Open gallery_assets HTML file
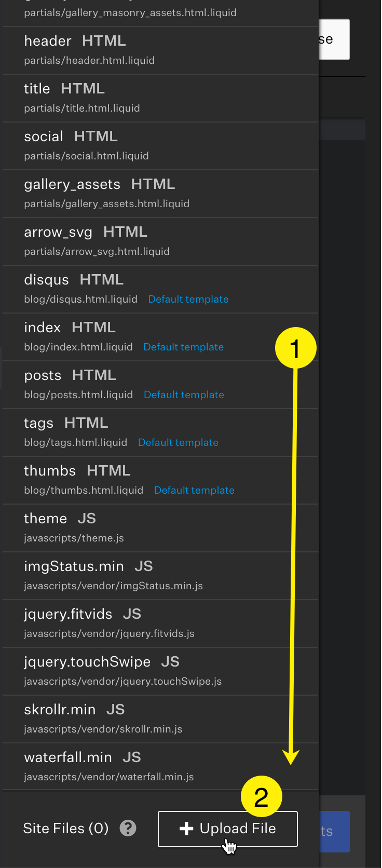 (160, 194)
